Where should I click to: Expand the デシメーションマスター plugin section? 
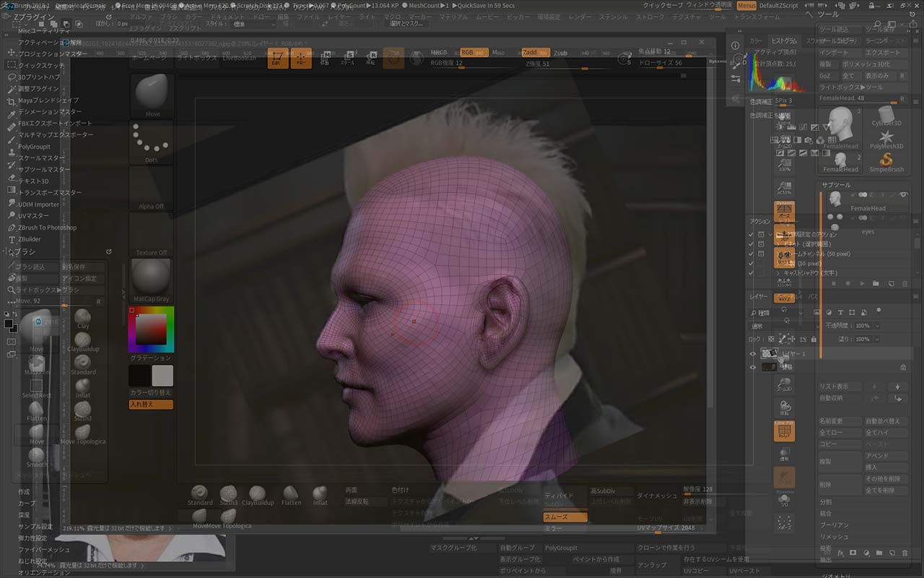point(51,112)
